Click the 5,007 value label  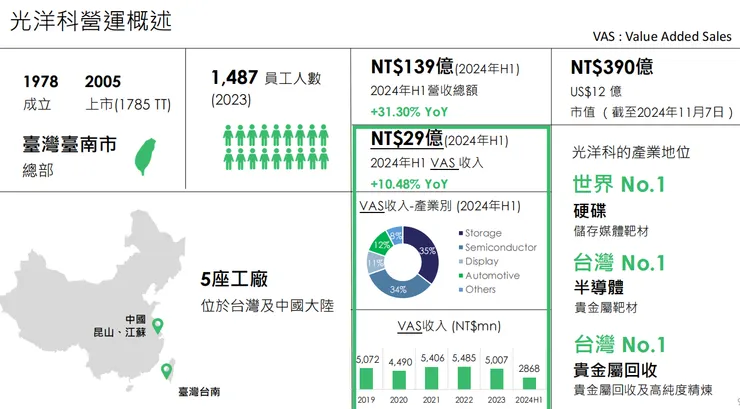[x=496, y=360]
